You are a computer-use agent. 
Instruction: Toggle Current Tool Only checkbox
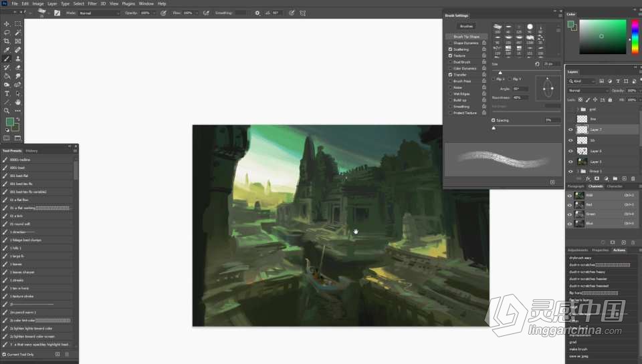[5, 355]
